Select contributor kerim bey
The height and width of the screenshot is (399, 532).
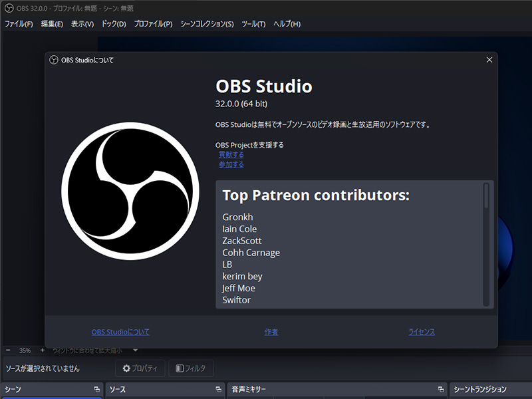point(242,277)
